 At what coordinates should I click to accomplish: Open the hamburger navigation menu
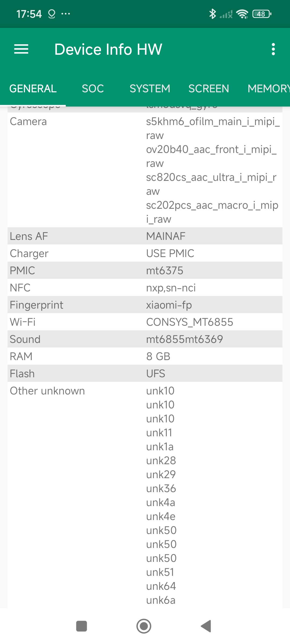coord(21,49)
